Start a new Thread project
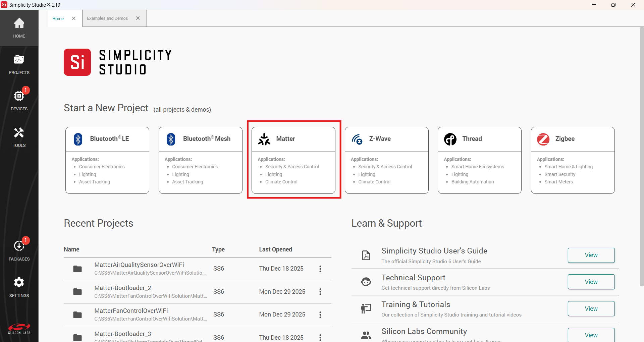 click(480, 160)
